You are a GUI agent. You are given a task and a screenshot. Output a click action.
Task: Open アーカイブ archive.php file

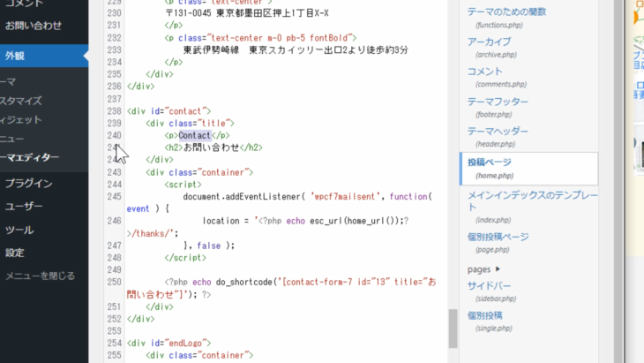(489, 42)
